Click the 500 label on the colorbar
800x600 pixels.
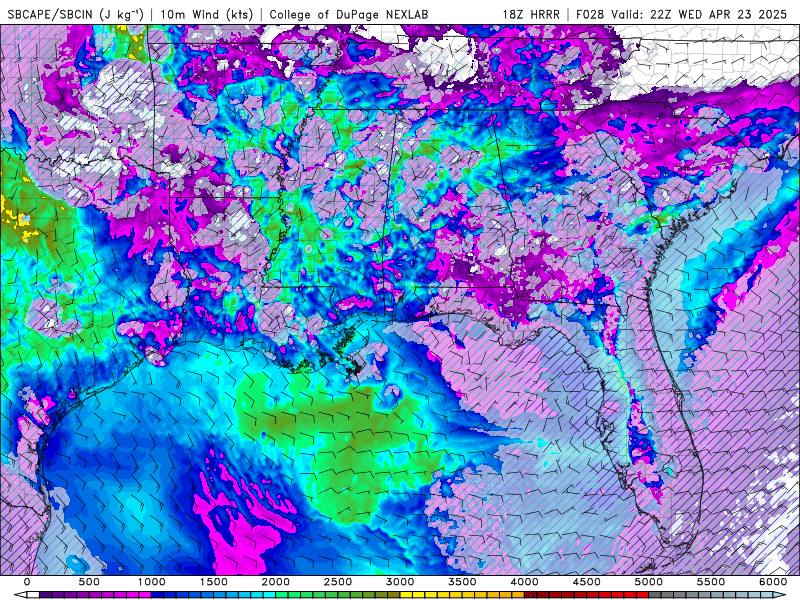point(89,582)
